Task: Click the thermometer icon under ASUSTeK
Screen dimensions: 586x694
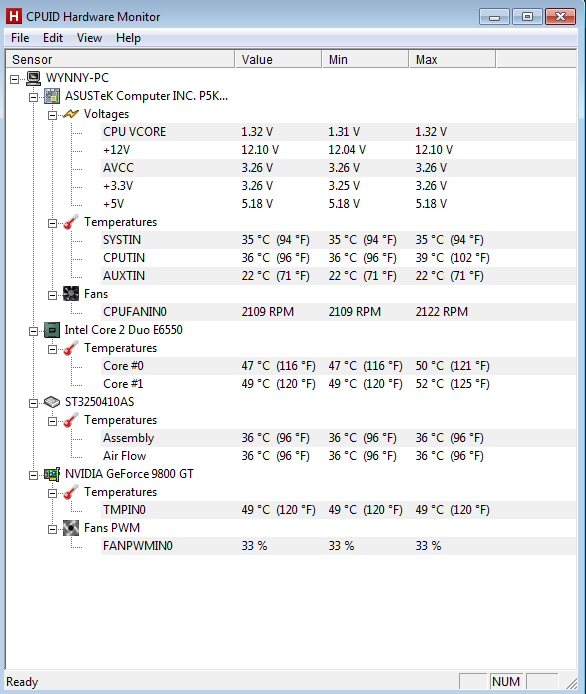Action: [71, 222]
